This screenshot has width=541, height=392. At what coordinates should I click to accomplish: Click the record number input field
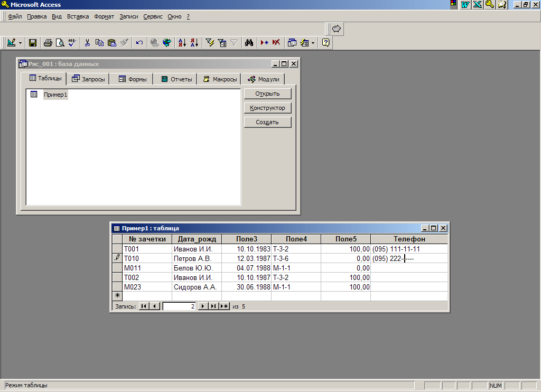coord(179,306)
